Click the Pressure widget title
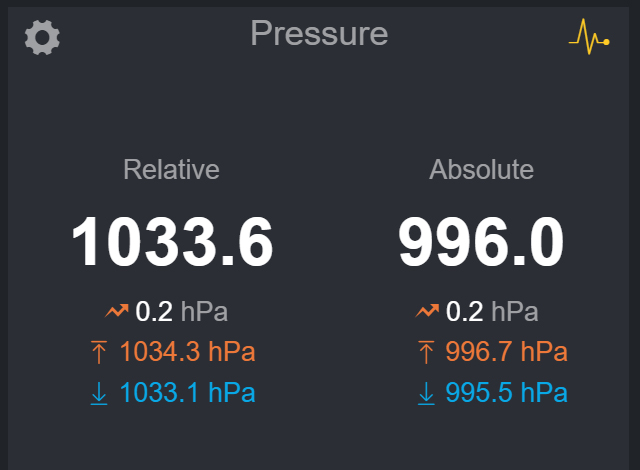Image resolution: width=640 pixels, height=470 pixels. pos(319,33)
